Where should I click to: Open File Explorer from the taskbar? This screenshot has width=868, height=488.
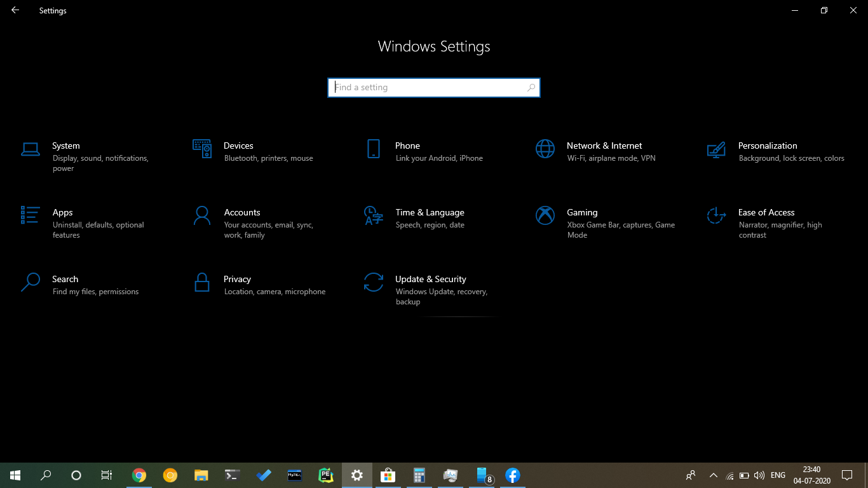pyautogui.click(x=201, y=475)
